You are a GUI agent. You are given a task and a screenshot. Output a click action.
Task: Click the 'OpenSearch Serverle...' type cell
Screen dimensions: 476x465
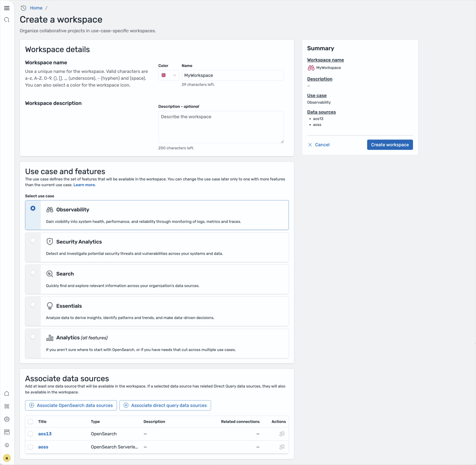pos(114,447)
